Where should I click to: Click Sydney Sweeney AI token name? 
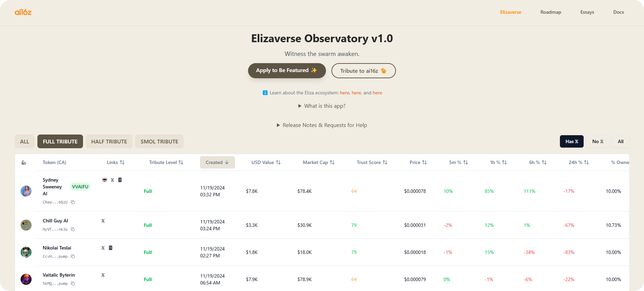tap(52, 187)
